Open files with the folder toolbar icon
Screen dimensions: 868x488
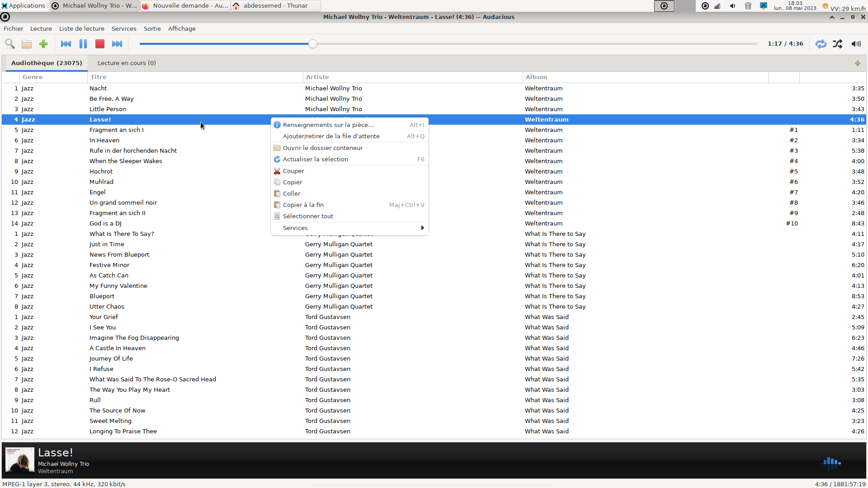click(27, 44)
